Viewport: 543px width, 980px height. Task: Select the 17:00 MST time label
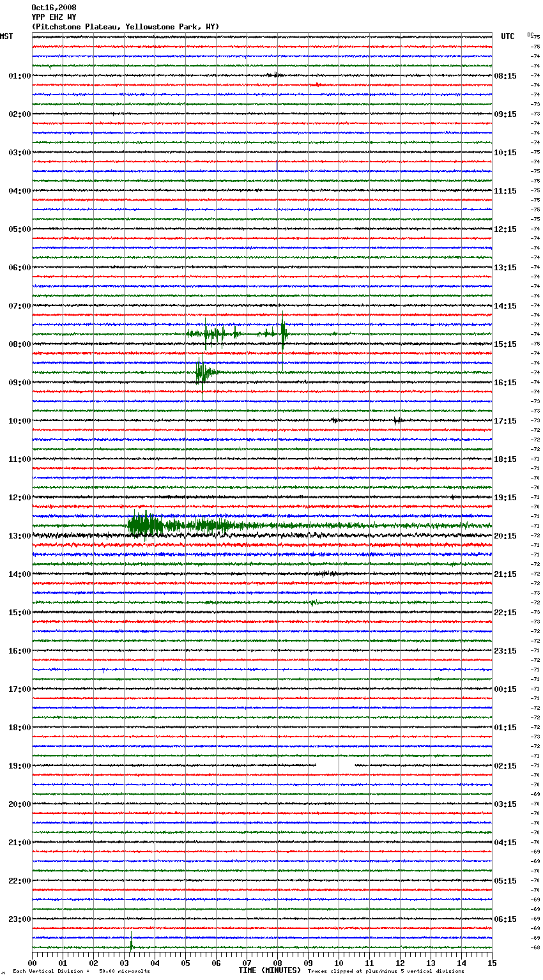[x=19, y=689]
